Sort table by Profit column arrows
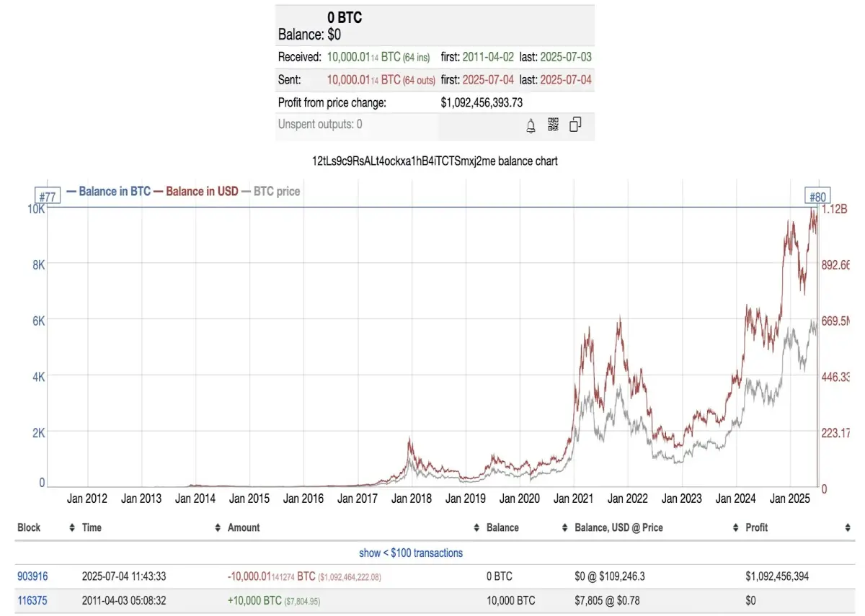This screenshot has height=616, width=865. pos(848,528)
